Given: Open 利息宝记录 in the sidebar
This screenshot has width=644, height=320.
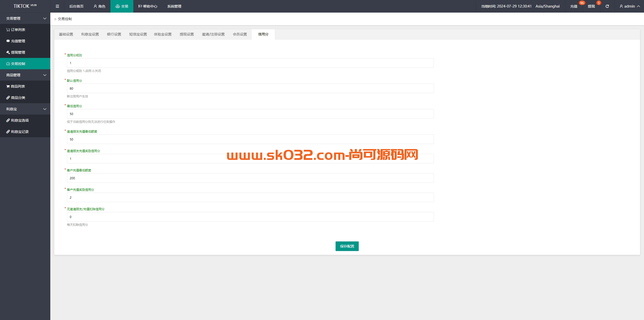Looking at the screenshot, I should (25, 132).
